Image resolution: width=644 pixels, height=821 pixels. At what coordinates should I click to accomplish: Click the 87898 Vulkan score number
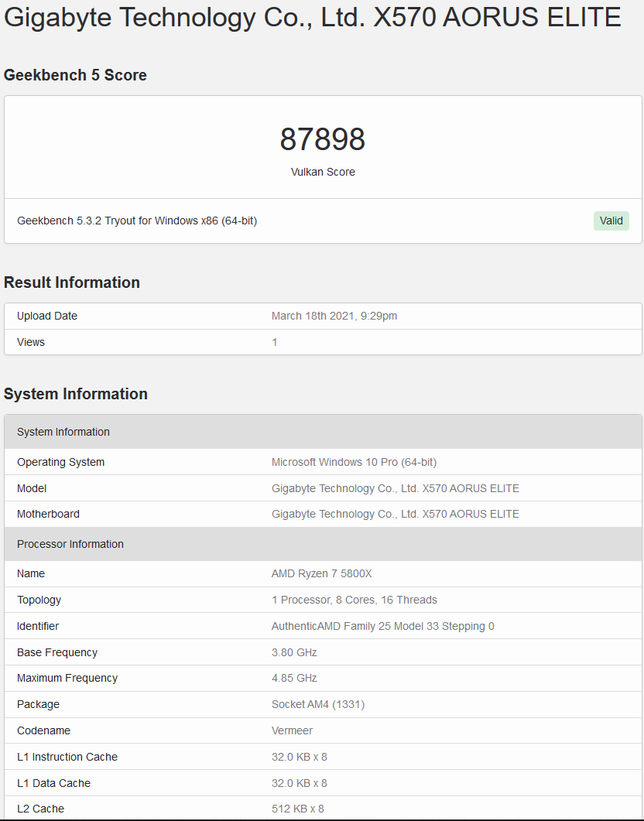click(x=323, y=139)
